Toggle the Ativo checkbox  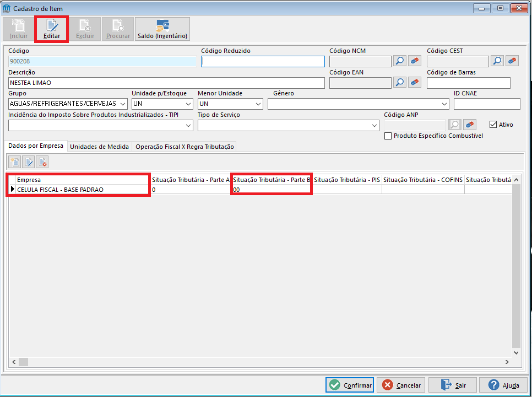[493, 125]
